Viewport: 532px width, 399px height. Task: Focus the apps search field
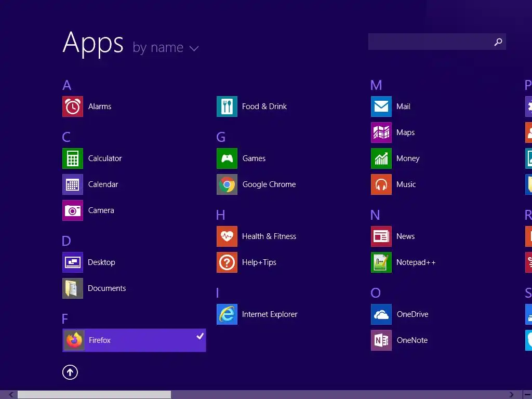pos(437,42)
